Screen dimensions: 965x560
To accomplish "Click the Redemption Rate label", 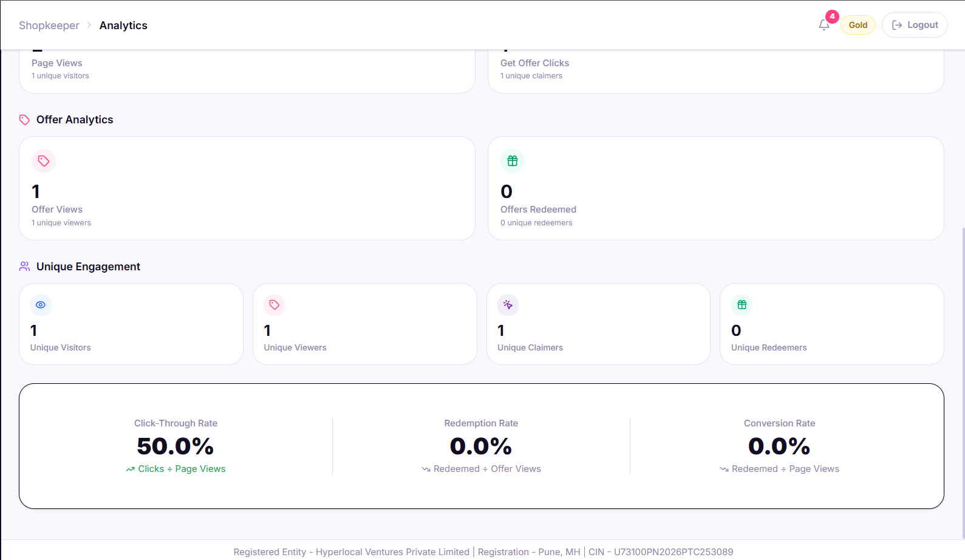I will click(x=481, y=423).
